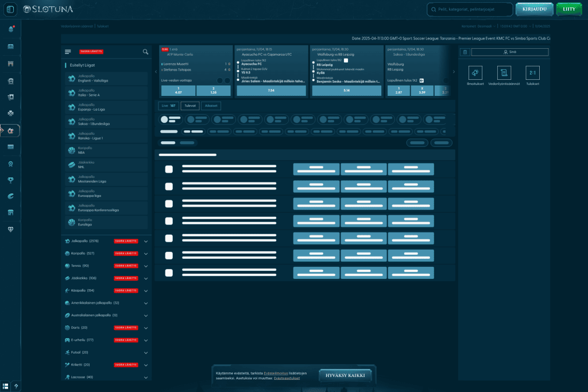Select the 7.54 combo odds button

coord(271,90)
